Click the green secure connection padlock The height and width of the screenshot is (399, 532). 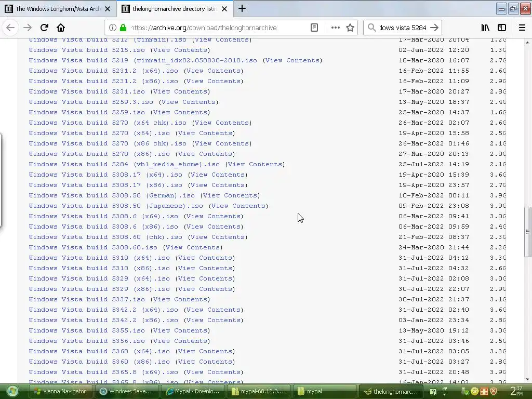point(123,28)
